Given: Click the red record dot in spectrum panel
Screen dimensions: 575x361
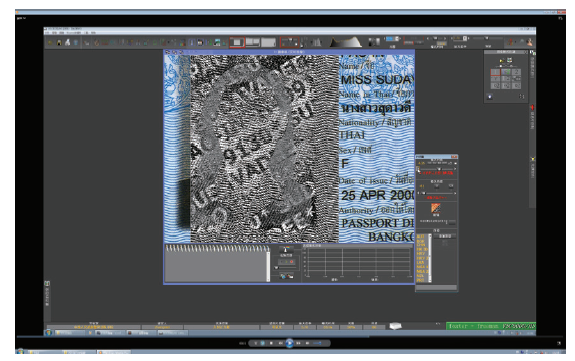Looking at the screenshot, I should (x=292, y=262).
